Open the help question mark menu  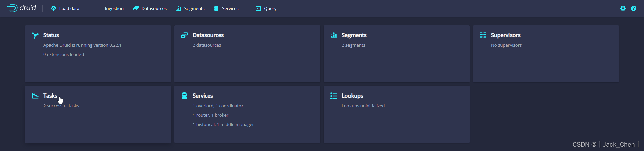634,8
